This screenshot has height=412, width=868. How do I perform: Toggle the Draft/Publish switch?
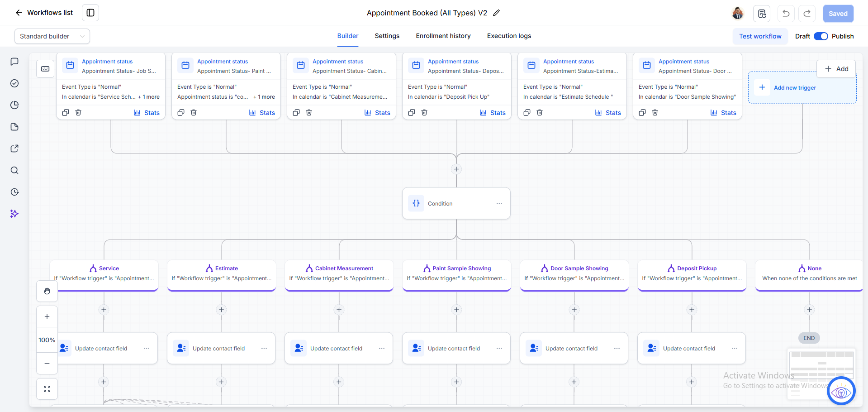(821, 36)
